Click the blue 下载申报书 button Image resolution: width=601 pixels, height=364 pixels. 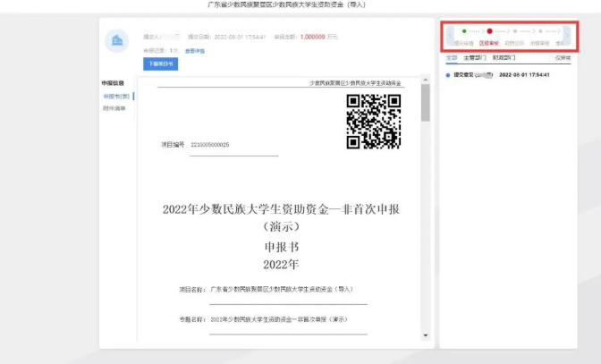click(x=161, y=64)
